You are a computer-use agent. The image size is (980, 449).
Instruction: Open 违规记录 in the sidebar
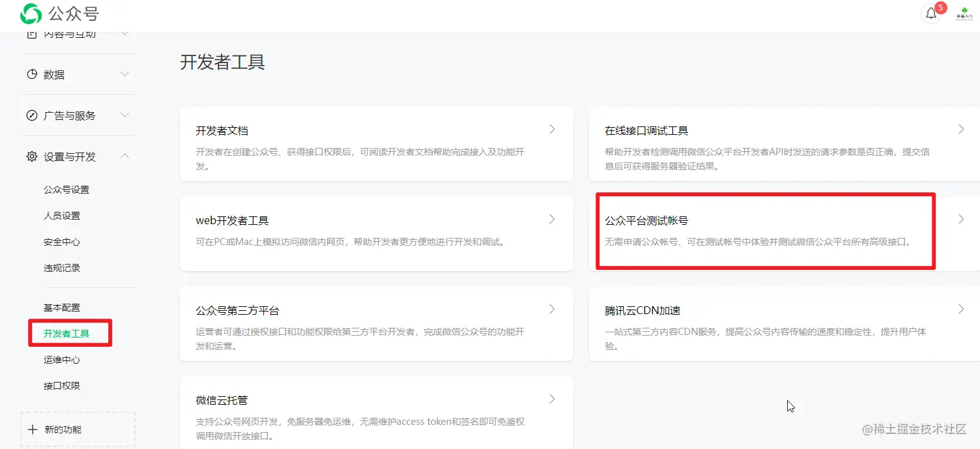[62, 268]
